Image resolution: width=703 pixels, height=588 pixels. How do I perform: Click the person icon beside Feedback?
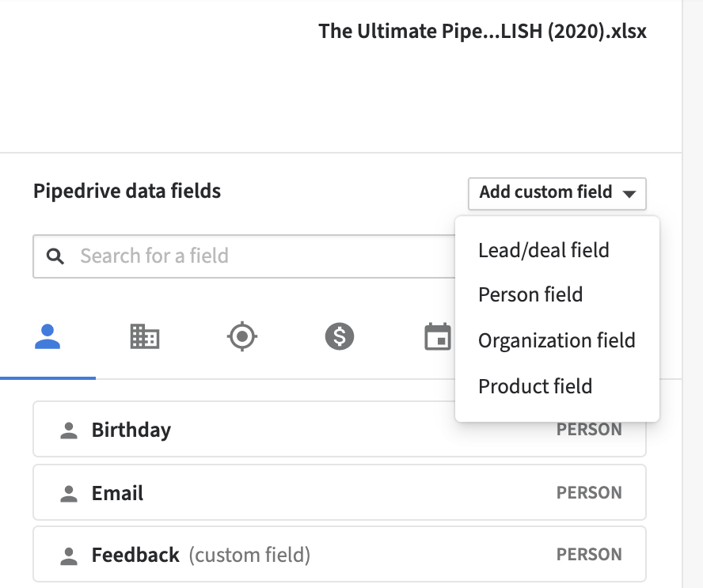point(69,556)
